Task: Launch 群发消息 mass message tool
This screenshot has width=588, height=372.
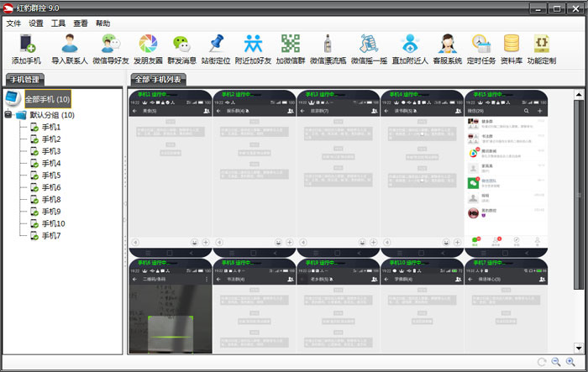Action: click(x=182, y=49)
